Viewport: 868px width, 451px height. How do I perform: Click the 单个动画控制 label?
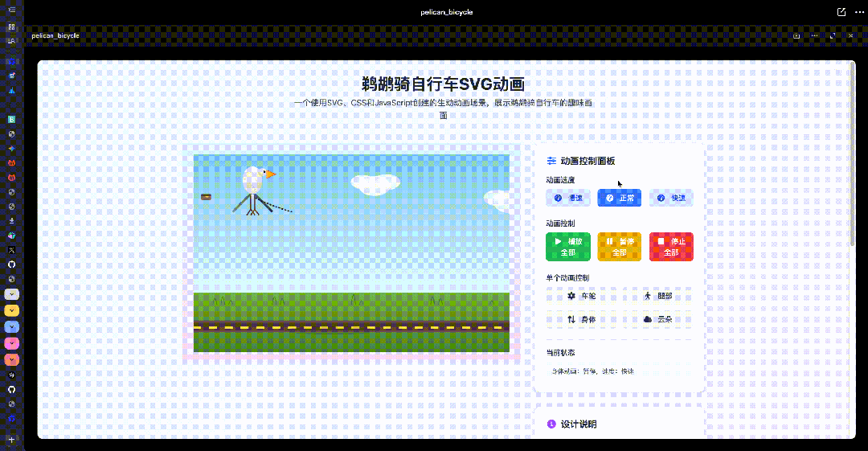point(567,277)
